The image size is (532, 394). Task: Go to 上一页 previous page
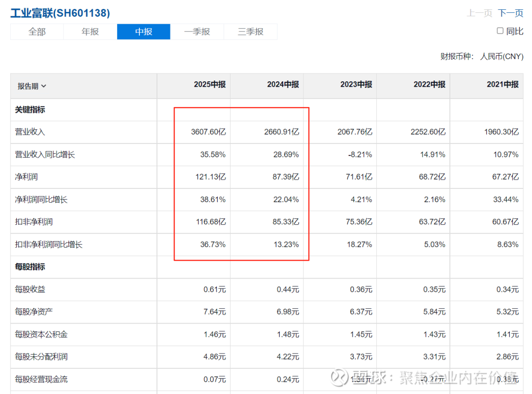coord(479,13)
